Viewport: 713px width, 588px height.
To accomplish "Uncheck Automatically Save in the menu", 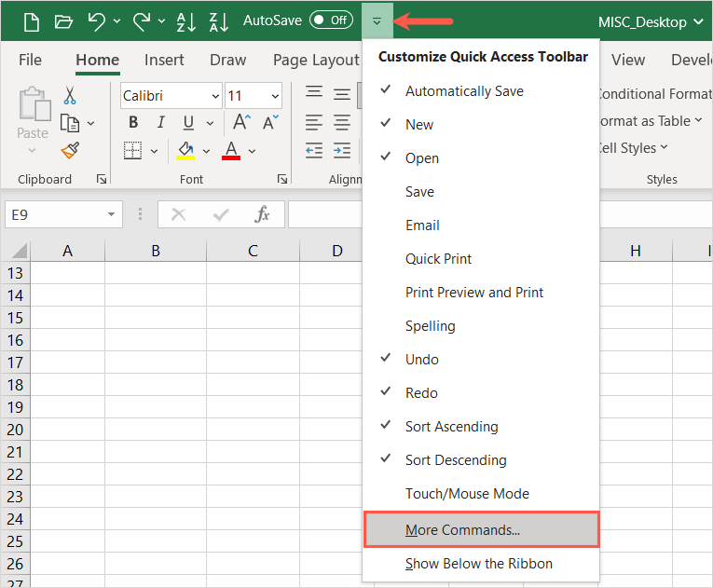I will tap(464, 91).
